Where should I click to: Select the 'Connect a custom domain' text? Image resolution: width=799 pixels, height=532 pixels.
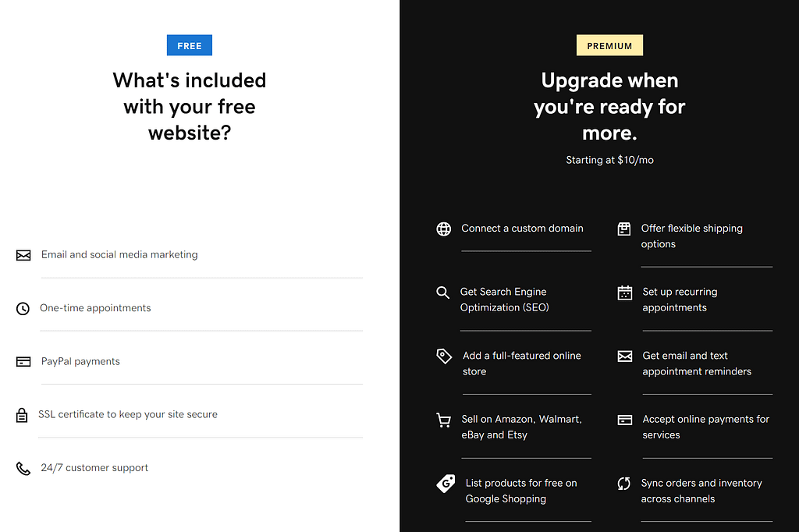click(x=522, y=229)
